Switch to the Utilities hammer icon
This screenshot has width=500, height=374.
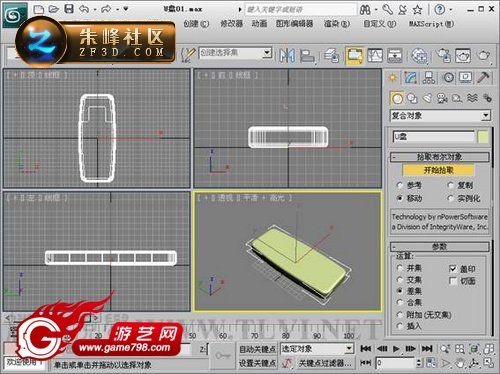point(483,78)
